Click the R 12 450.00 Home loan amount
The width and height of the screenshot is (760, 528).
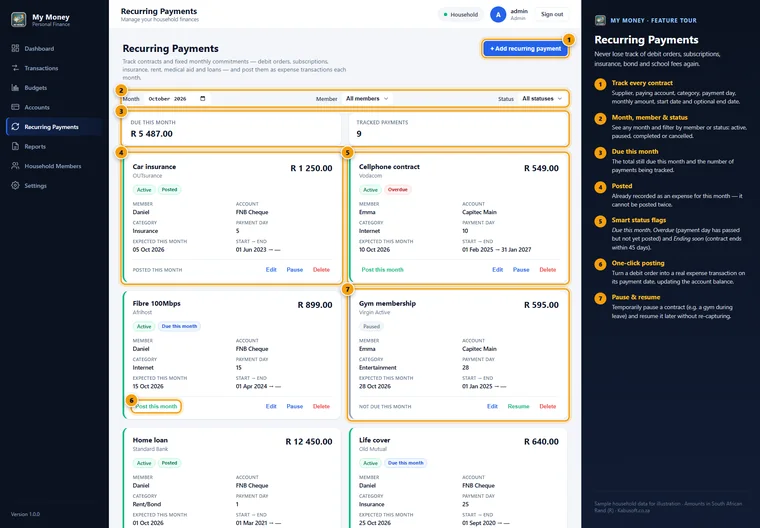309,442
